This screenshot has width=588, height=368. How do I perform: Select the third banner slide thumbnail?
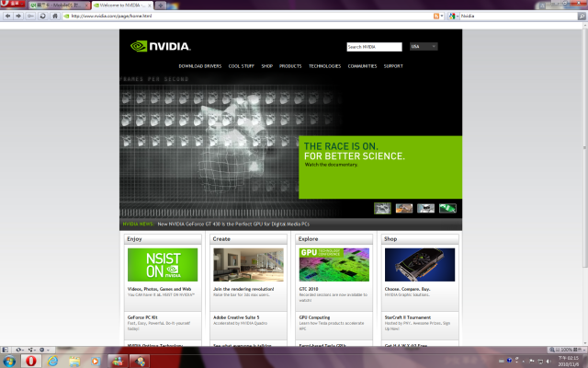point(425,209)
